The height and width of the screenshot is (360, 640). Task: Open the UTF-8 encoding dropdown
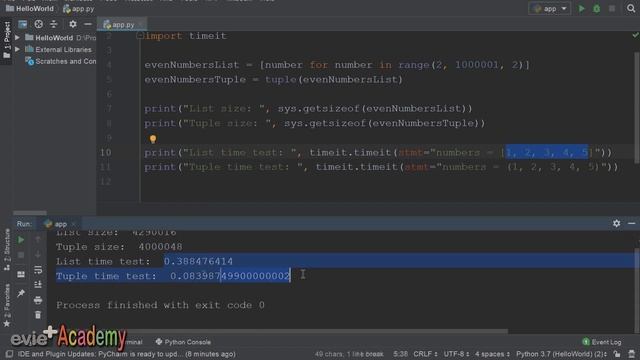[x=456, y=354]
